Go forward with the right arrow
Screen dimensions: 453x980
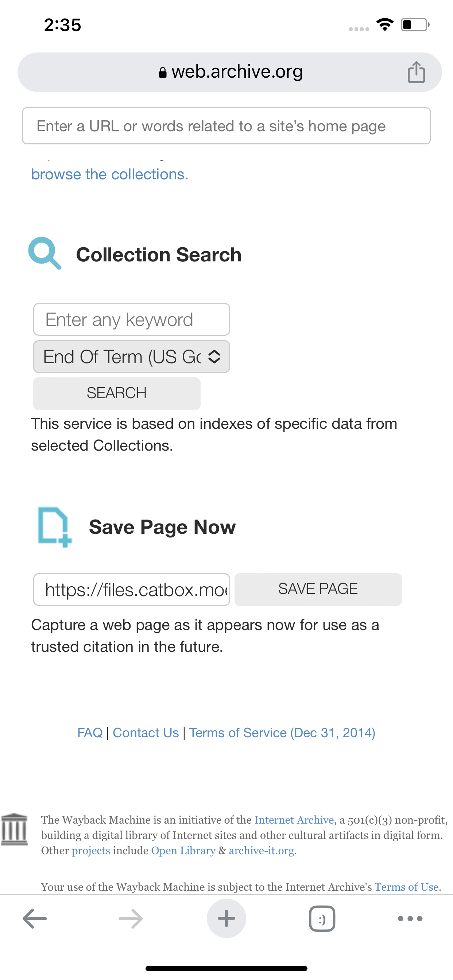coord(131,918)
